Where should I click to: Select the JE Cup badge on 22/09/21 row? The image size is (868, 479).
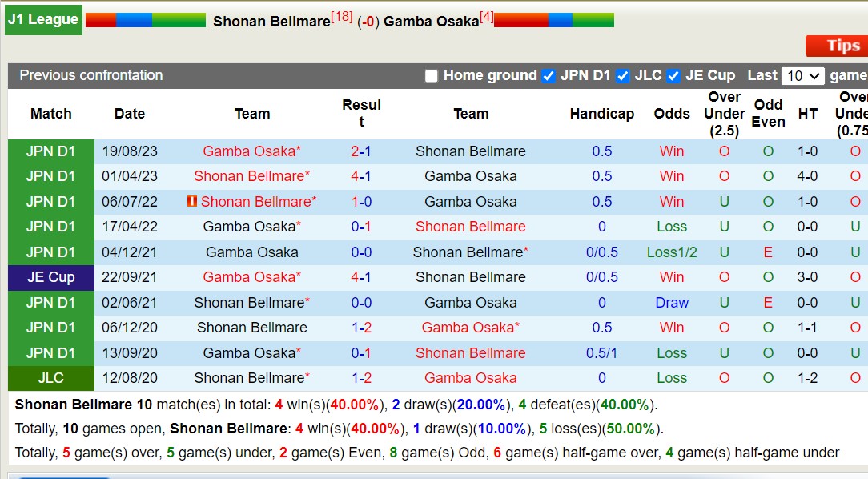[50, 276]
